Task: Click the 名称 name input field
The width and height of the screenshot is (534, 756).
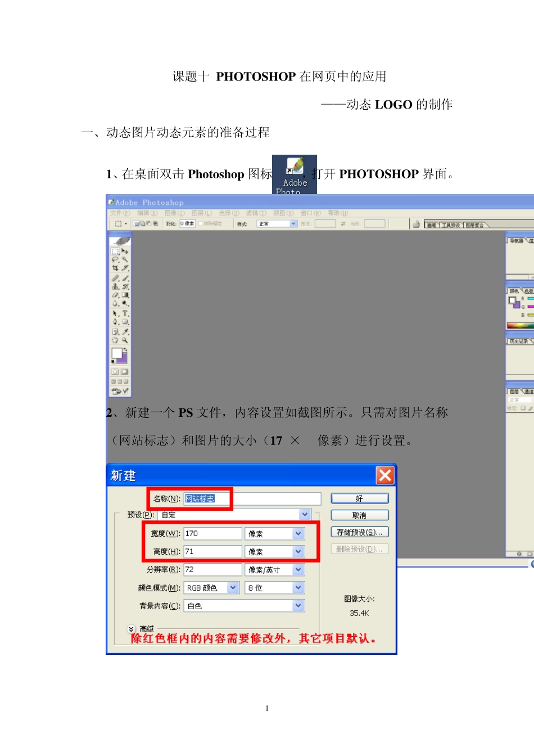Action: [x=252, y=498]
